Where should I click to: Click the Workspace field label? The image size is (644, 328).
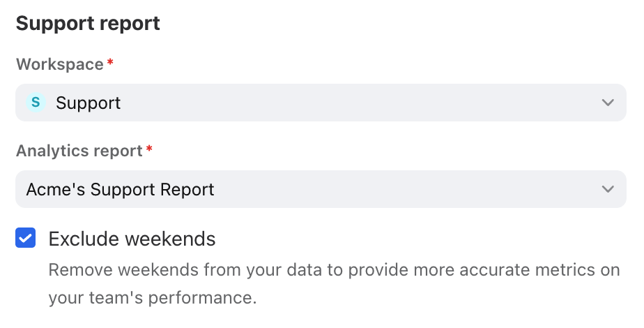(60, 64)
